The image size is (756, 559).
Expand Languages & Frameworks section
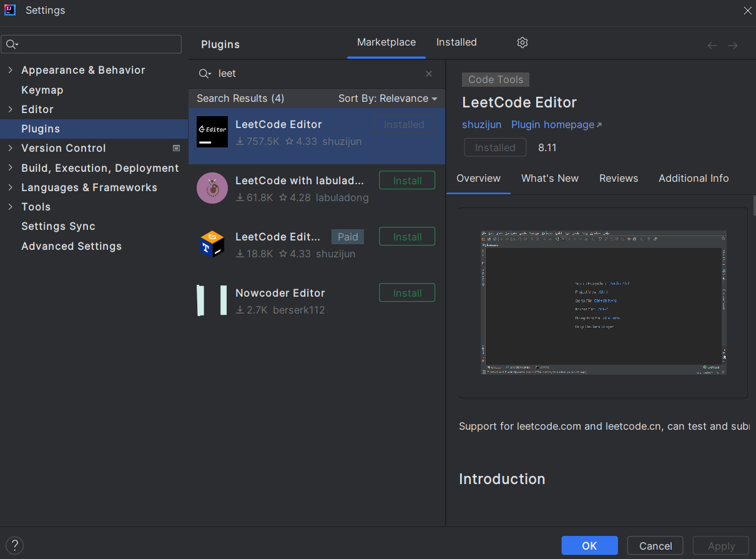pos(10,187)
